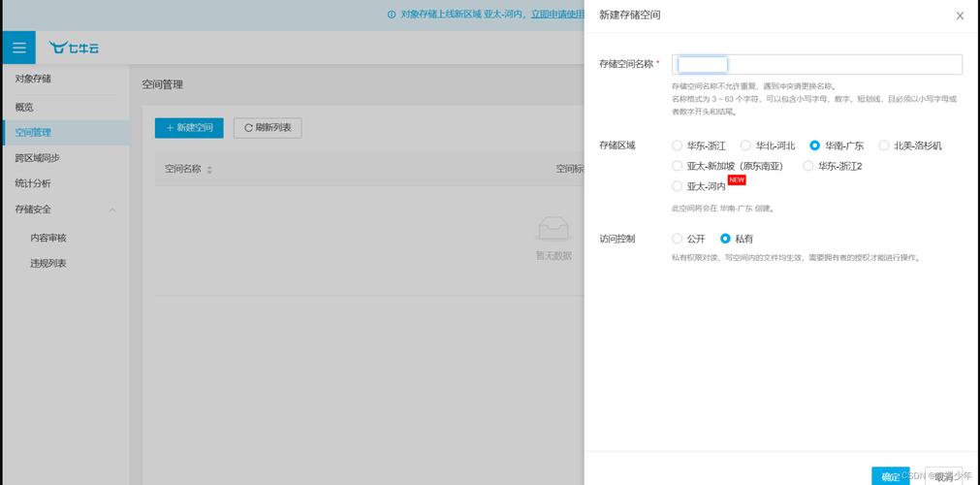980x485 pixels.
Task: Confirm with the 确定 button
Action: (891, 476)
